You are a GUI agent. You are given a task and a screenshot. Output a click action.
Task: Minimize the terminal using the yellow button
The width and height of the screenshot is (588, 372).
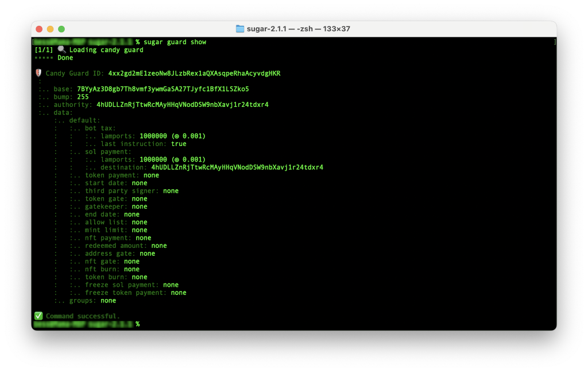[x=51, y=29]
